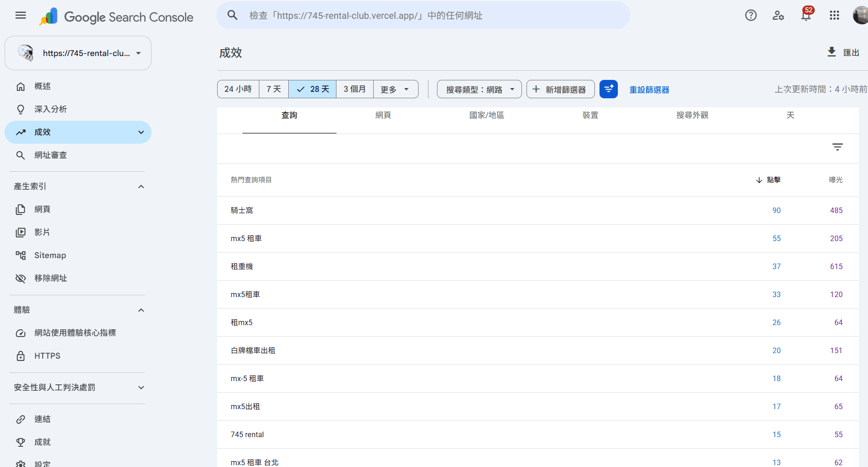Open the 搜尋類型：網路 dropdown
The width and height of the screenshot is (868, 467).
pyautogui.click(x=479, y=89)
